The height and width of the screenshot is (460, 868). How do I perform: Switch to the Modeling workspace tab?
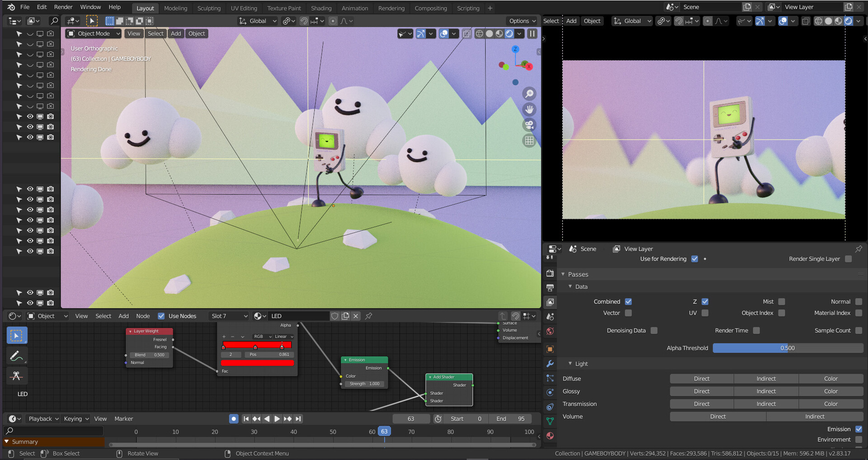click(175, 8)
